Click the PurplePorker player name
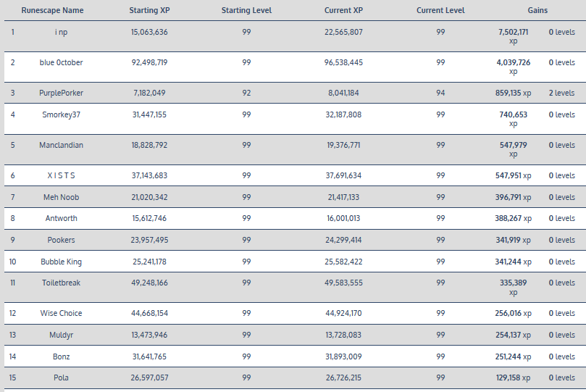The image size is (586, 392). click(x=61, y=93)
